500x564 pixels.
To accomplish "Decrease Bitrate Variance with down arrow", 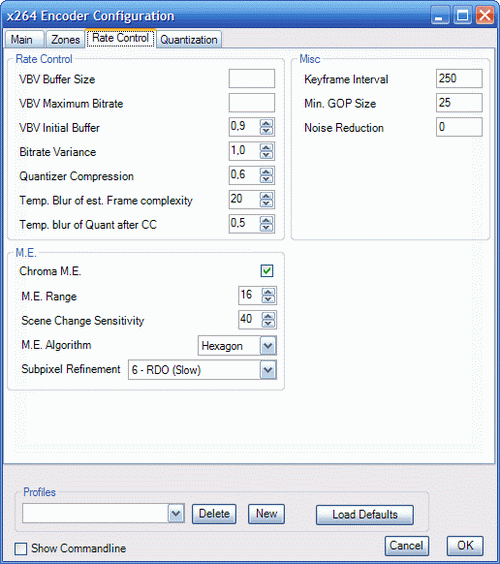I will [266, 155].
